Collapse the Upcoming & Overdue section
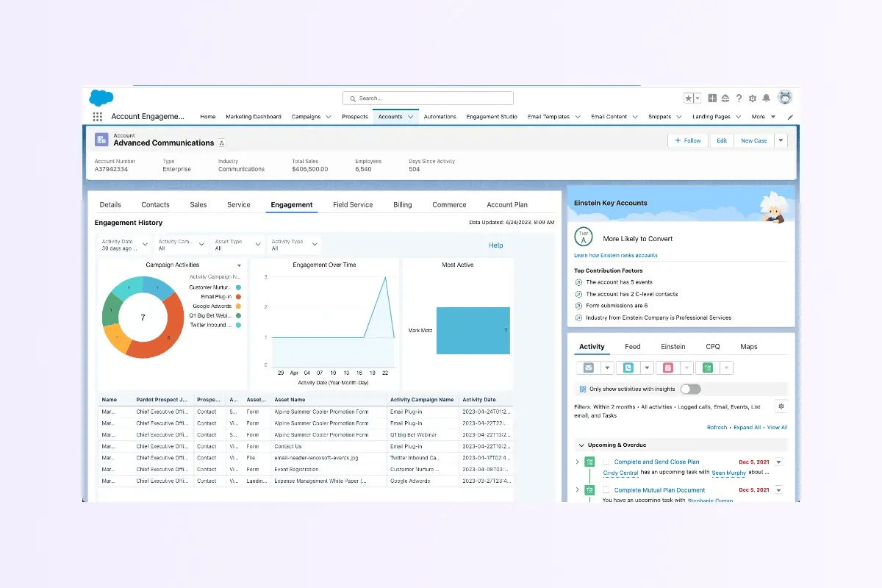 [583, 445]
